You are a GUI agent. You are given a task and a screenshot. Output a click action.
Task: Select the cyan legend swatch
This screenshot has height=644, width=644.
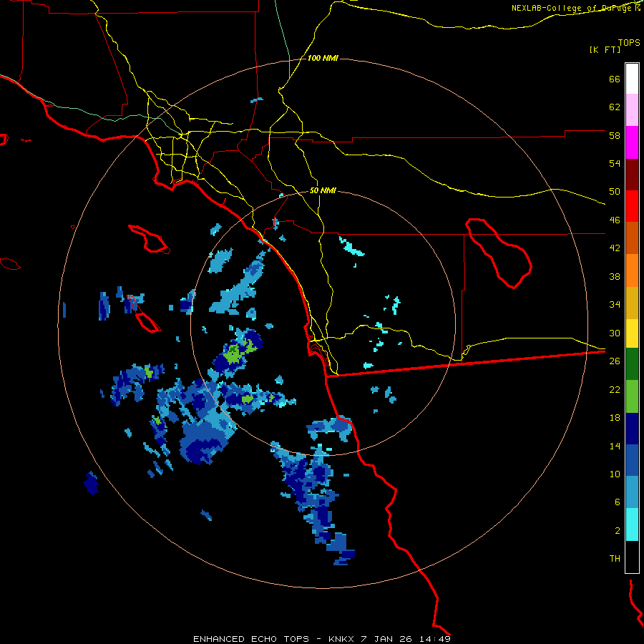pyautogui.click(x=632, y=525)
